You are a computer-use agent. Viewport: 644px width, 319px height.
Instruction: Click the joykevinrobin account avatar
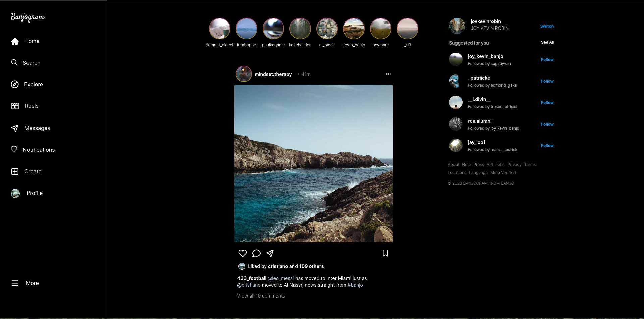click(457, 26)
